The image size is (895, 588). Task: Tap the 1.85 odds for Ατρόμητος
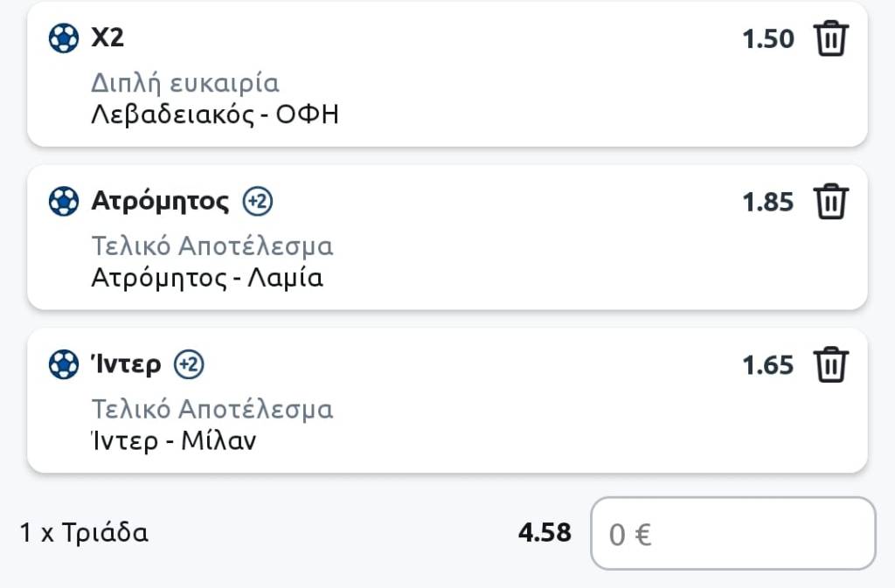(x=767, y=203)
